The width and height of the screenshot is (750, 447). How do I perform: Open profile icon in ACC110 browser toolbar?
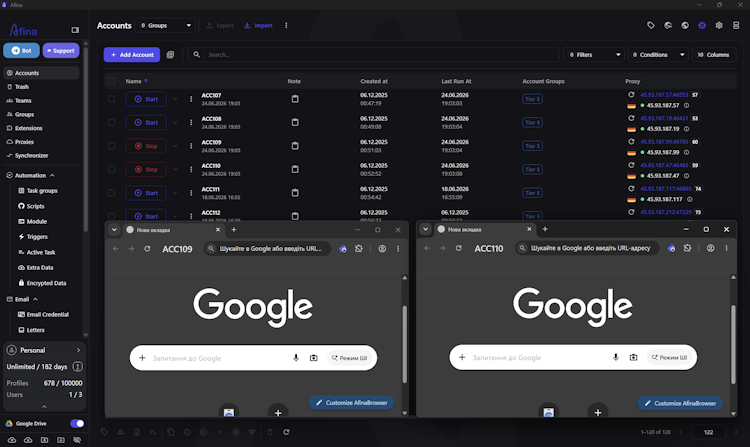tap(711, 248)
